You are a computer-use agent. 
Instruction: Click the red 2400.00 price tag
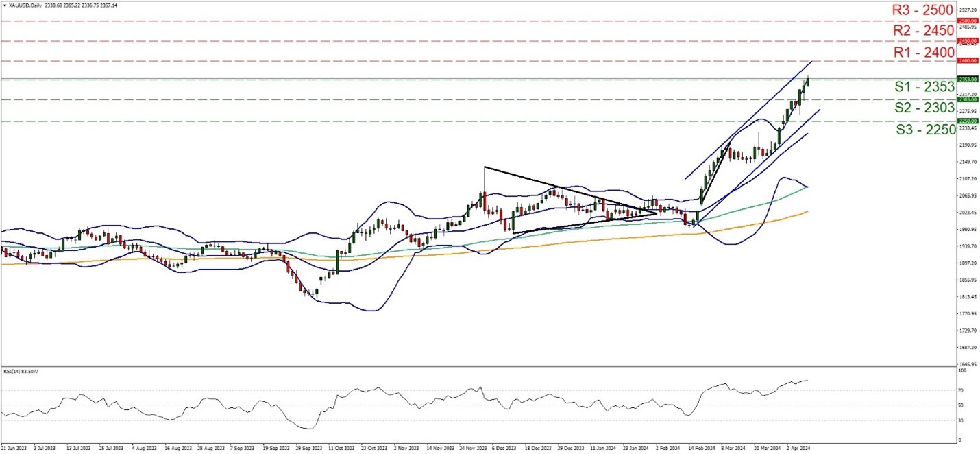click(967, 61)
